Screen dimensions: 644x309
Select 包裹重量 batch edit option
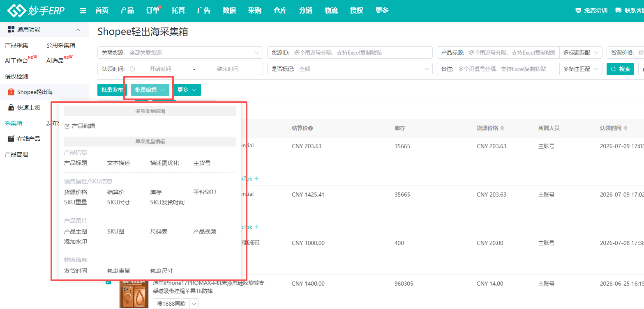tap(119, 271)
